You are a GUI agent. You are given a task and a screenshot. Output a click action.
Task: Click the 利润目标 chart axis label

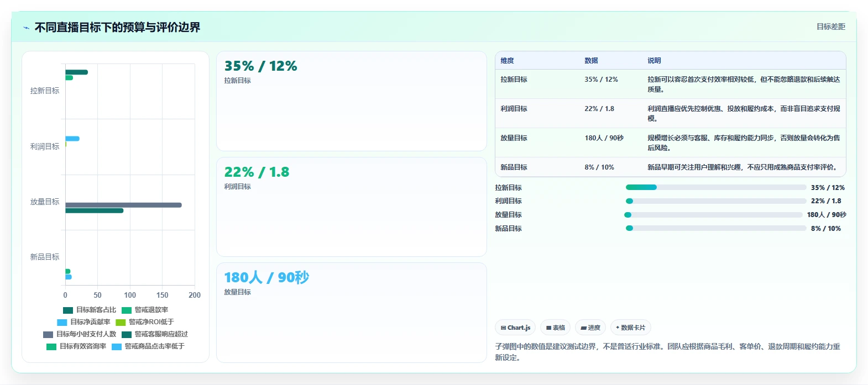click(x=45, y=146)
